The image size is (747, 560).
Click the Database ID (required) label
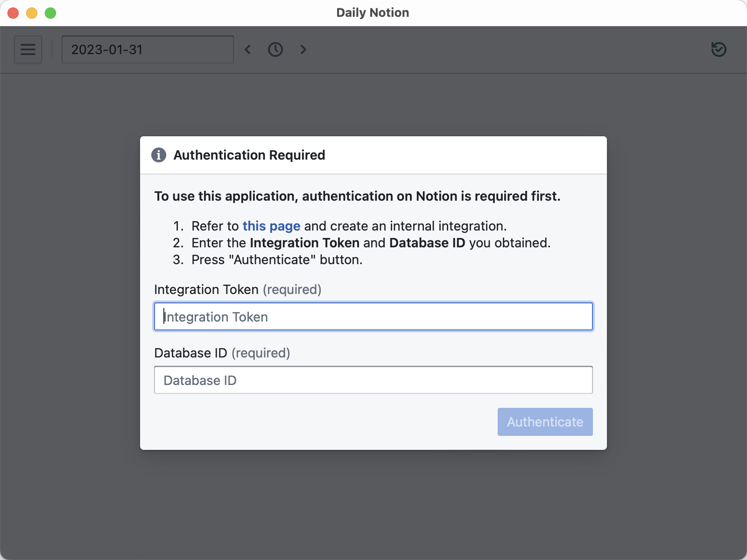222,353
